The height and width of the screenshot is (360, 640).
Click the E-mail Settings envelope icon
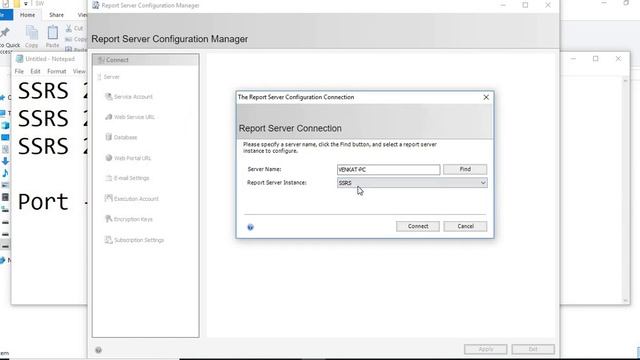pyautogui.click(x=109, y=178)
